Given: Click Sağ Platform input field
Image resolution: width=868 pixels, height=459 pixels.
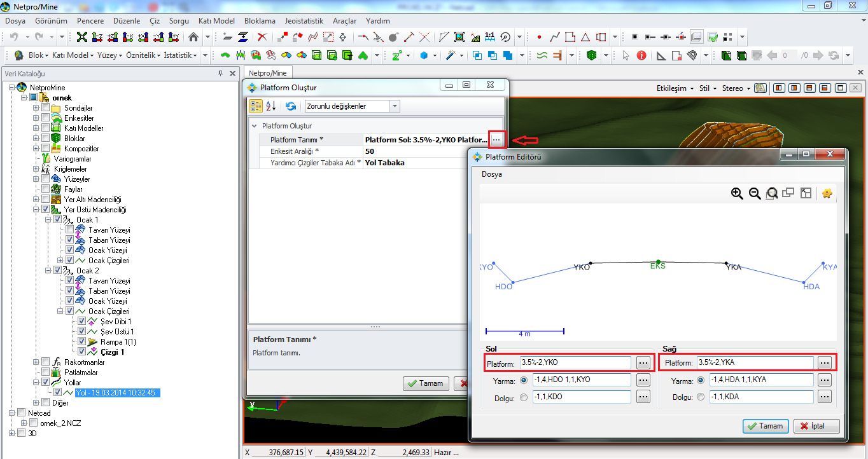Looking at the screenshot, I should point(755,363).
